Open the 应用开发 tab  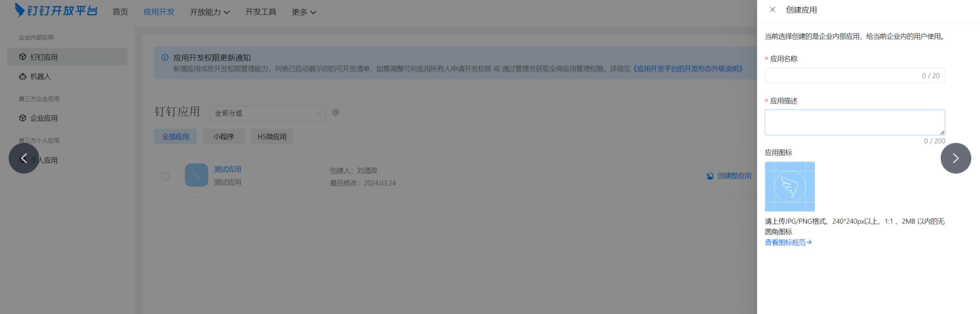[159, 12]
